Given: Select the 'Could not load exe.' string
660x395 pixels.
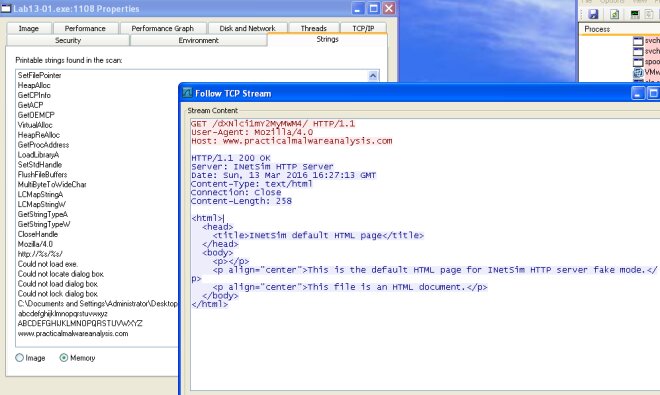Looking at the screenshot, I should 48,264.
